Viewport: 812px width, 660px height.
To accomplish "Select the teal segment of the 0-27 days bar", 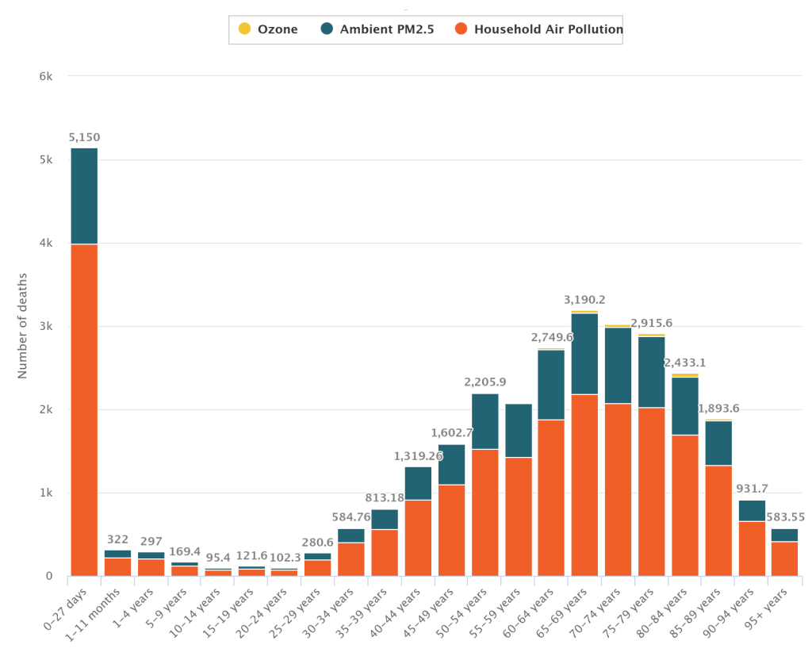I will [84, 196].
